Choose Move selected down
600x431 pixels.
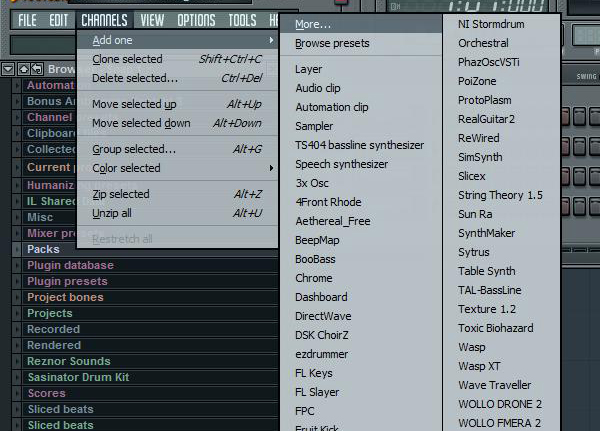(178, 123)
